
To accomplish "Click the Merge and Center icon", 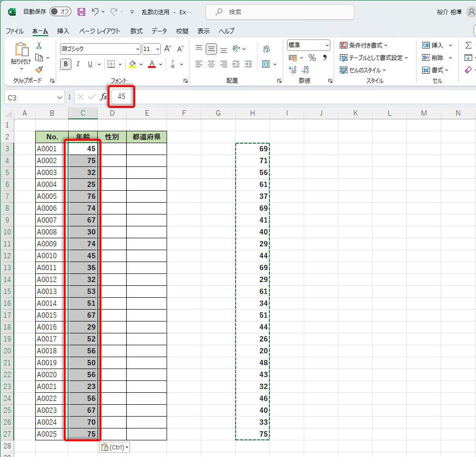I will pyautogui.click(x=266, y=64).
